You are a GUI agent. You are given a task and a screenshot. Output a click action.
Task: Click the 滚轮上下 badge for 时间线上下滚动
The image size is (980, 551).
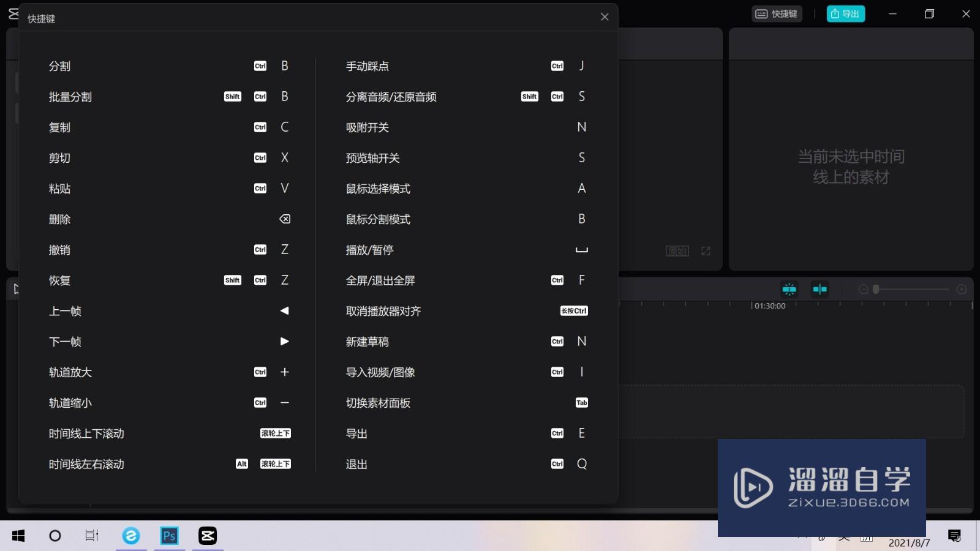click(276, 433)
